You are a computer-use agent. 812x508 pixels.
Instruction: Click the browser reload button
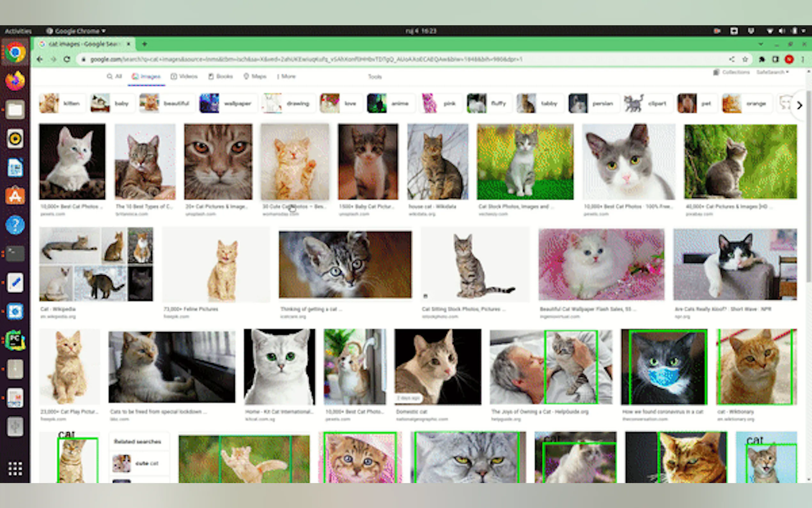[67, 60]
